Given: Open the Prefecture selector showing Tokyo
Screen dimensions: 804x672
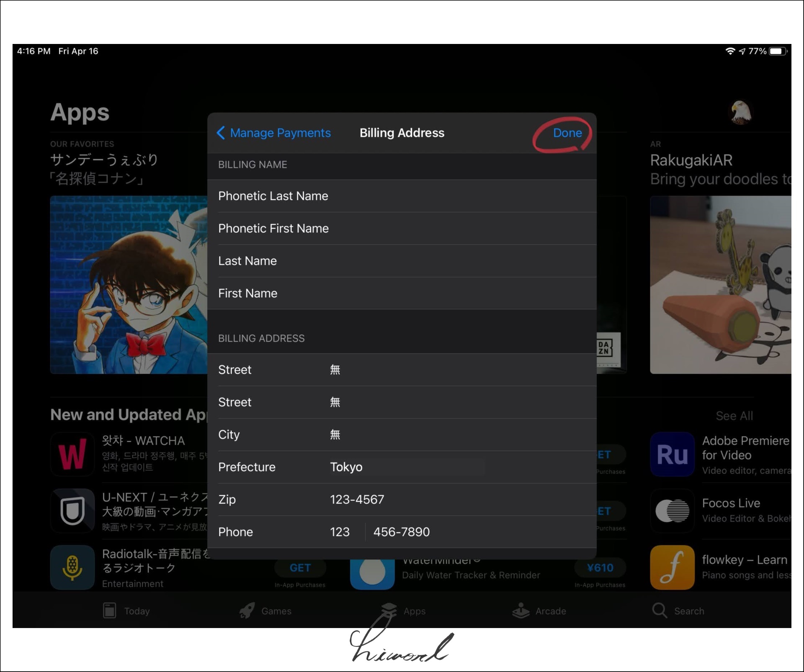Looking at the screenshot, I should click(402, 467).
